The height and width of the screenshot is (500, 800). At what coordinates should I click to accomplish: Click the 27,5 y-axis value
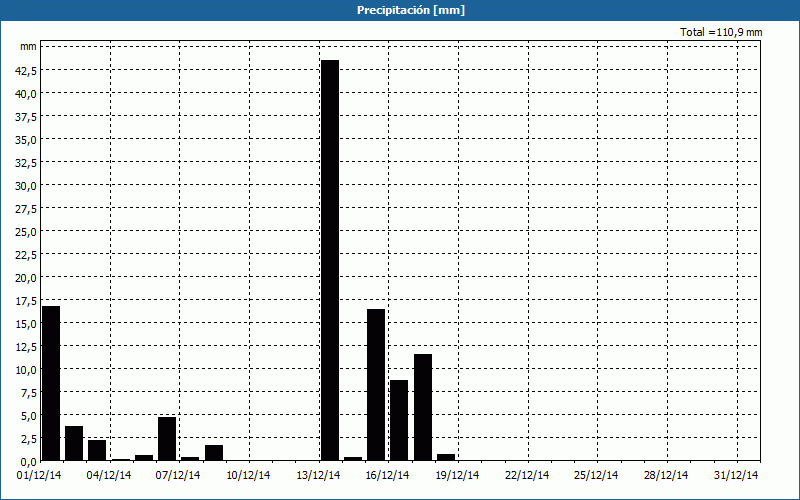[x=26, y=209]
